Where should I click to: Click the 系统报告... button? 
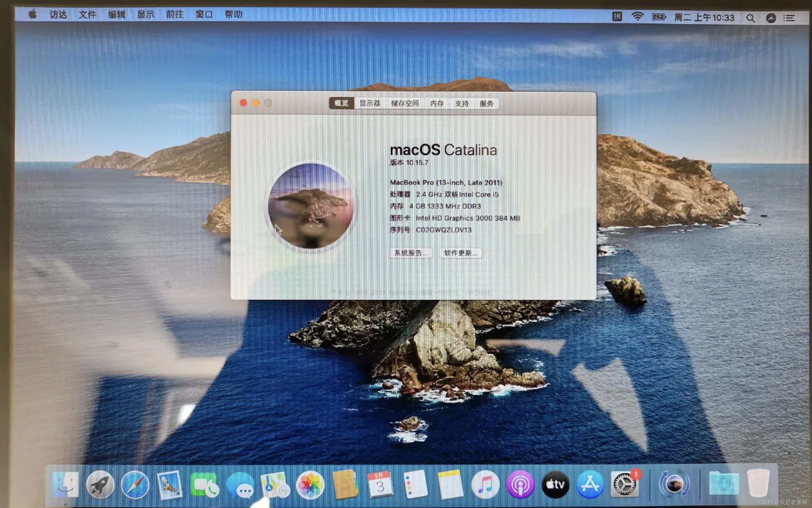[411, 253]
